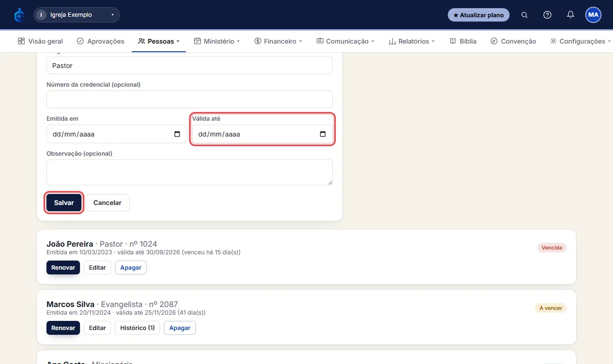613x364 pixels.
Task: Edit João Pereira's credential
Action: [x=97, y=267]
